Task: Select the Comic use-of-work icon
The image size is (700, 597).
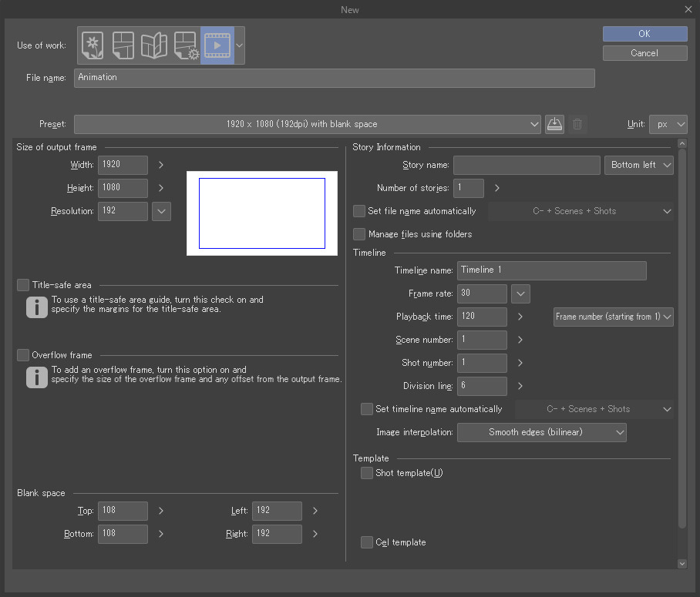Action: 123,45
